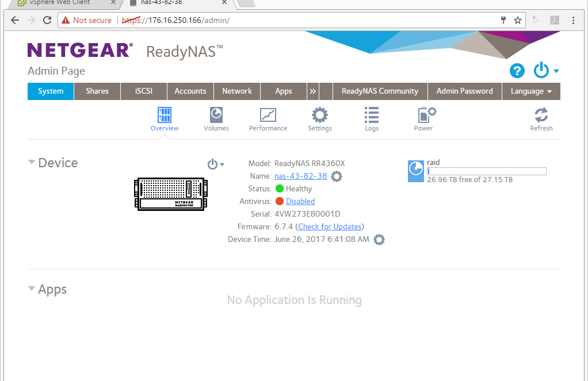
Task: Click the gear next to device name
Action: point(337,176)
